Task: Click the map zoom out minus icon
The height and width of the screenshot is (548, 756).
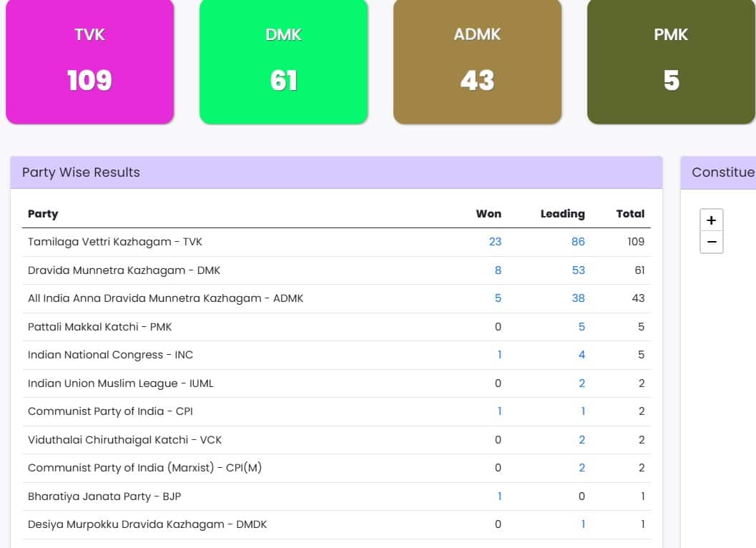Action: pyautogui.click(x=711, y=242)
